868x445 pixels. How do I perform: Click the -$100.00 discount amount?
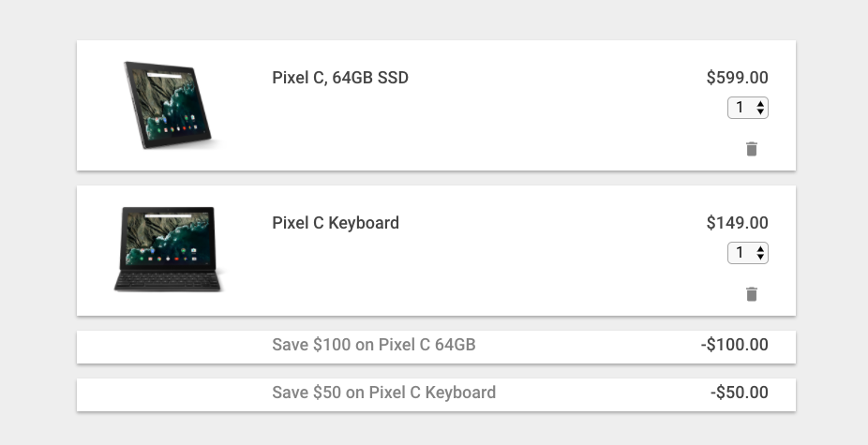[734, 345]
